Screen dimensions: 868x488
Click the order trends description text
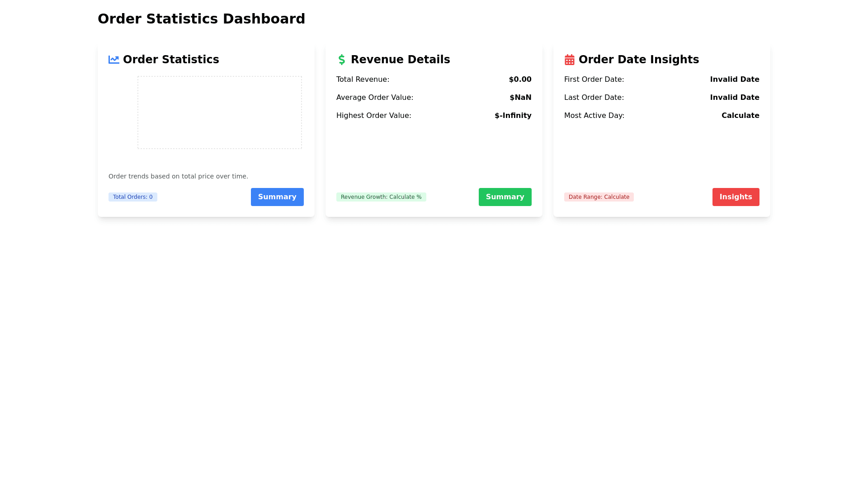click(178, 176)
